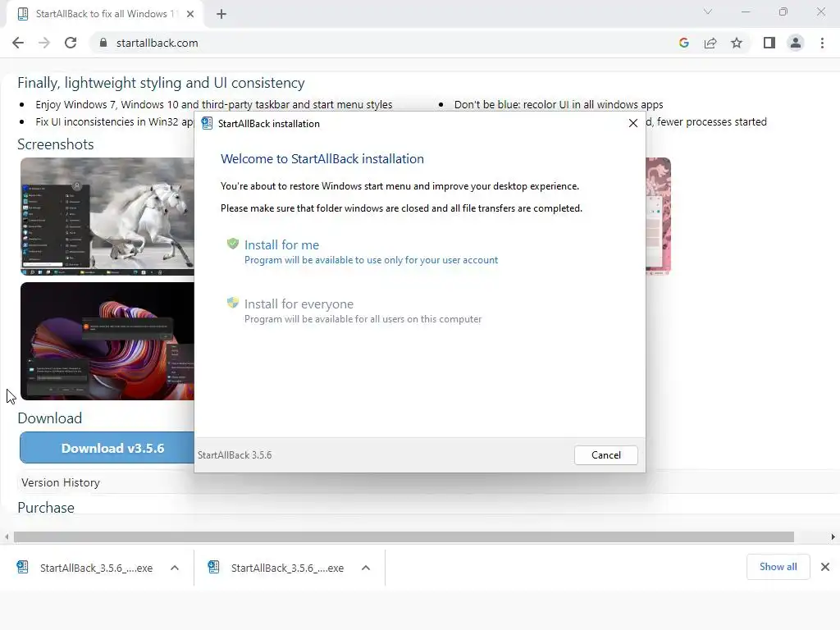The height and width of the screenshot is (630, 840).
Task: Click the first download file icon
Action: tap(22, 567)
